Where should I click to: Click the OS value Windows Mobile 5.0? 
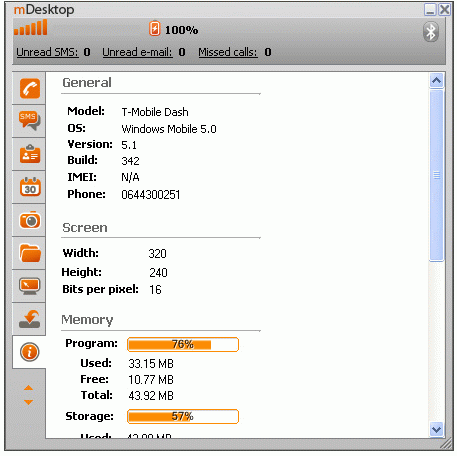coord(169,129)
